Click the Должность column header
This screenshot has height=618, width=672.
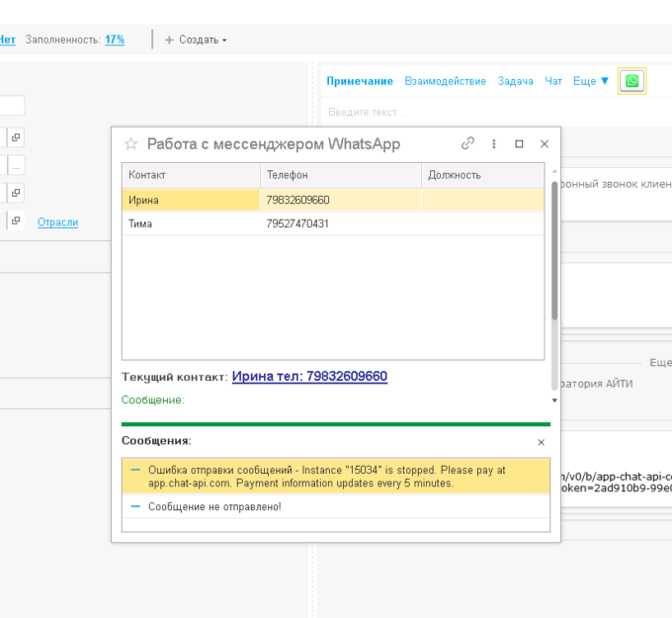pos(483,175)
